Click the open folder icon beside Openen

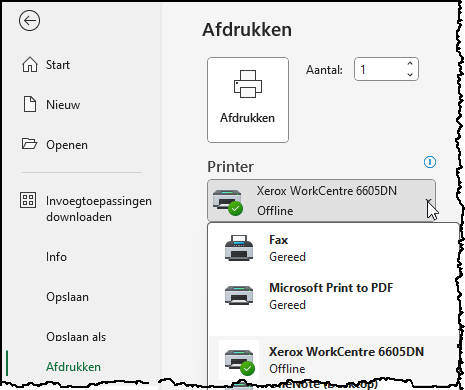(29, 144)
